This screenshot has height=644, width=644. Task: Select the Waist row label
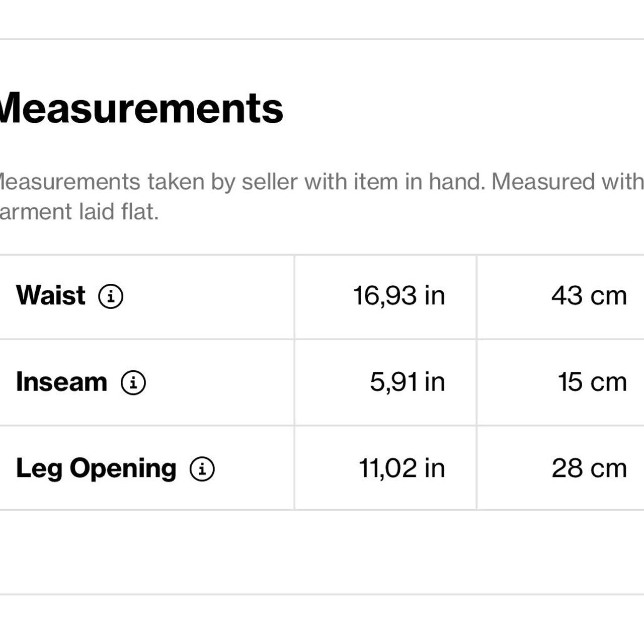click(50, 295)
